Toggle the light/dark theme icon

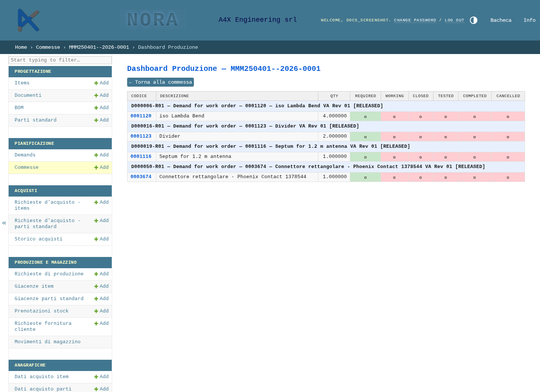474,20
